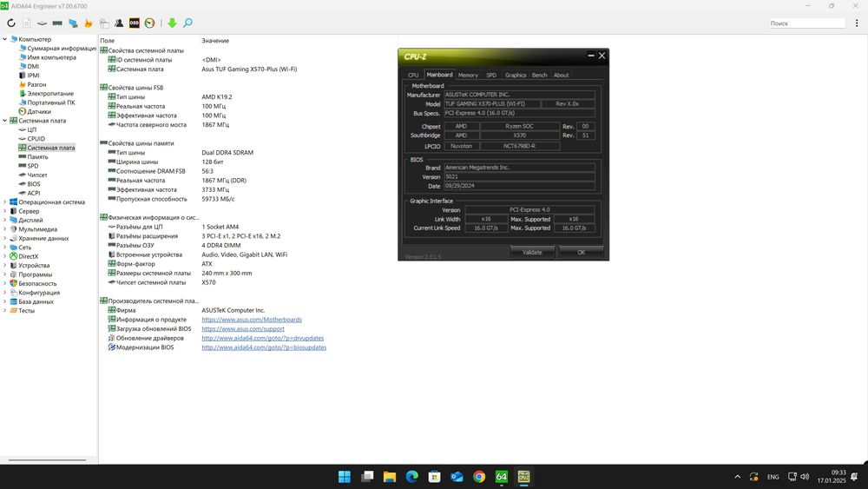Select IPMI item in tree

coord(34,76)
